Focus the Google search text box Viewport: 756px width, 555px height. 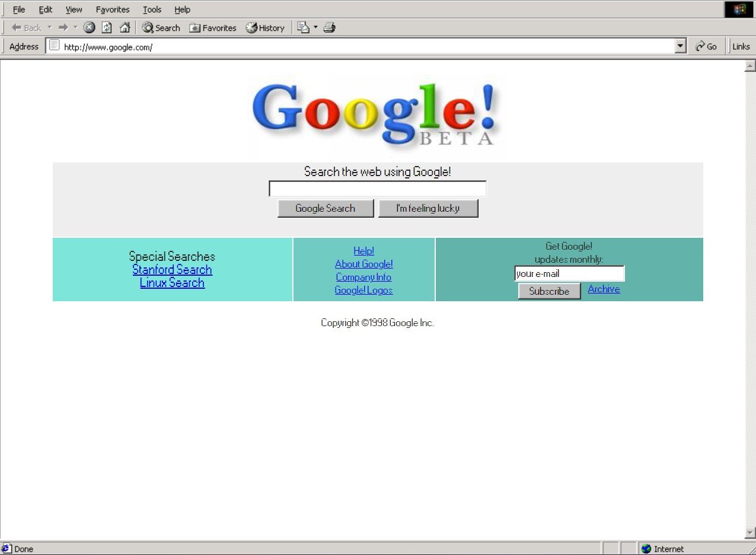pyautogui.click(x=378, y=189)
